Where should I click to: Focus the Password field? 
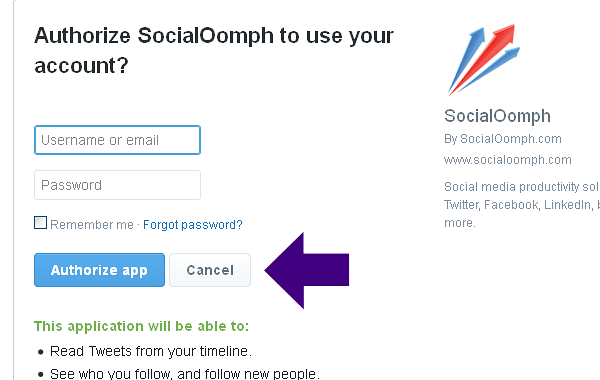tap(117, 185)
